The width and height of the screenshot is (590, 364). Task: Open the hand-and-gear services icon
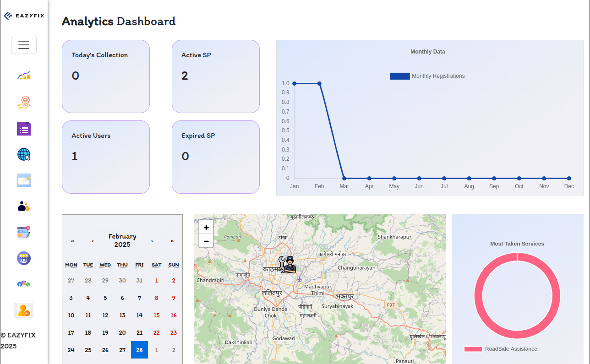(24, 102)
